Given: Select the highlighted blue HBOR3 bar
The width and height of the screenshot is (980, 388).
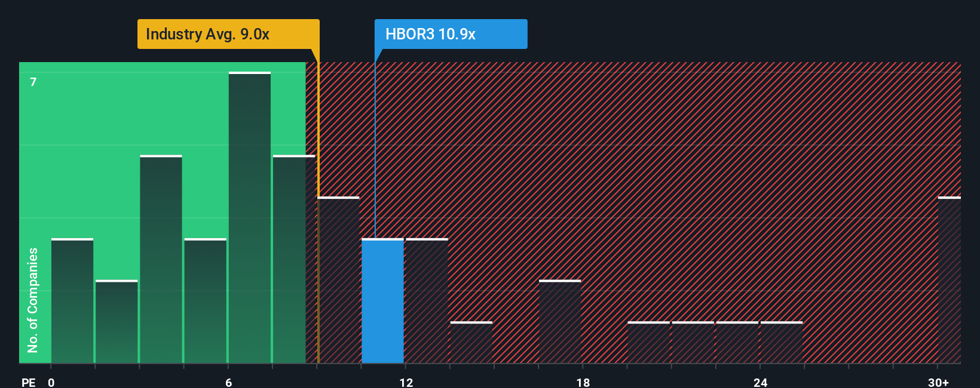Looking at the screenshot, I should point(382,301).
